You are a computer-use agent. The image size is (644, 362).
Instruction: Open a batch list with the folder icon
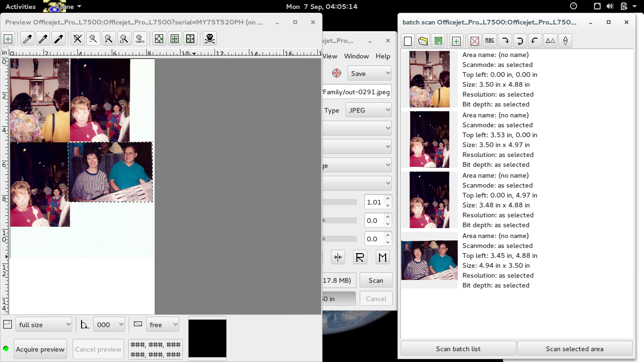click(423, 41)
